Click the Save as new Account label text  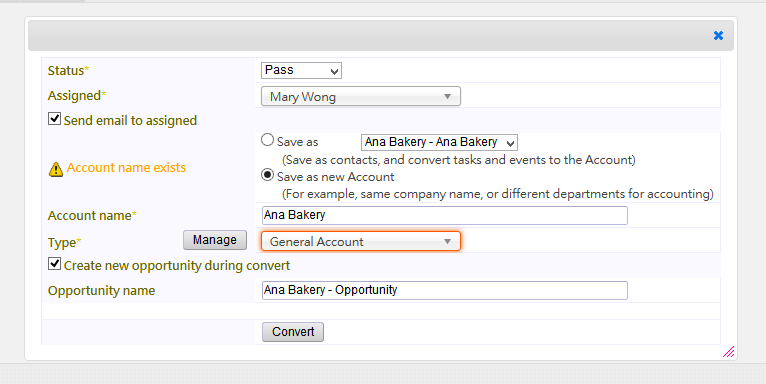pyautogui.click(x=336, y=177)
